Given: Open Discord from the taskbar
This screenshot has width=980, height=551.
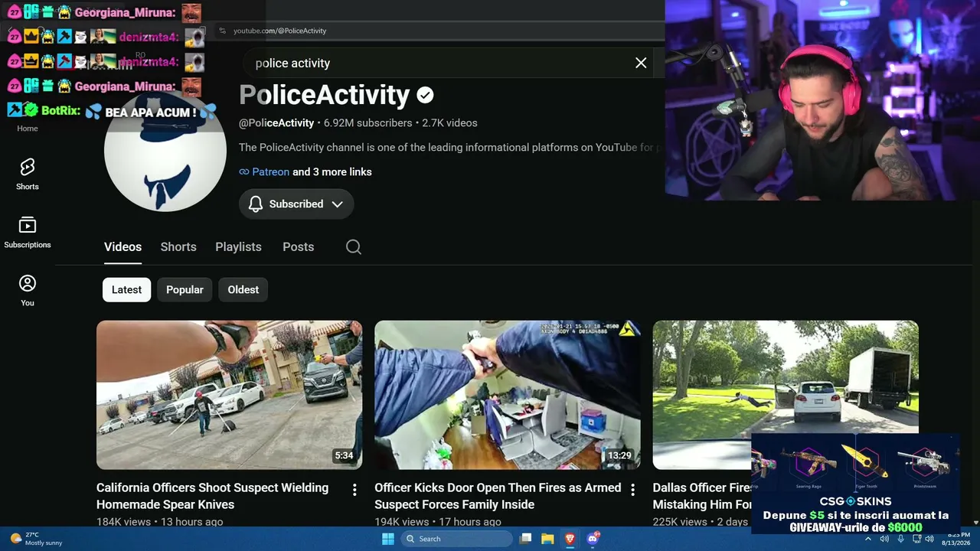Looking at the screenshot, I should (592, 539).
